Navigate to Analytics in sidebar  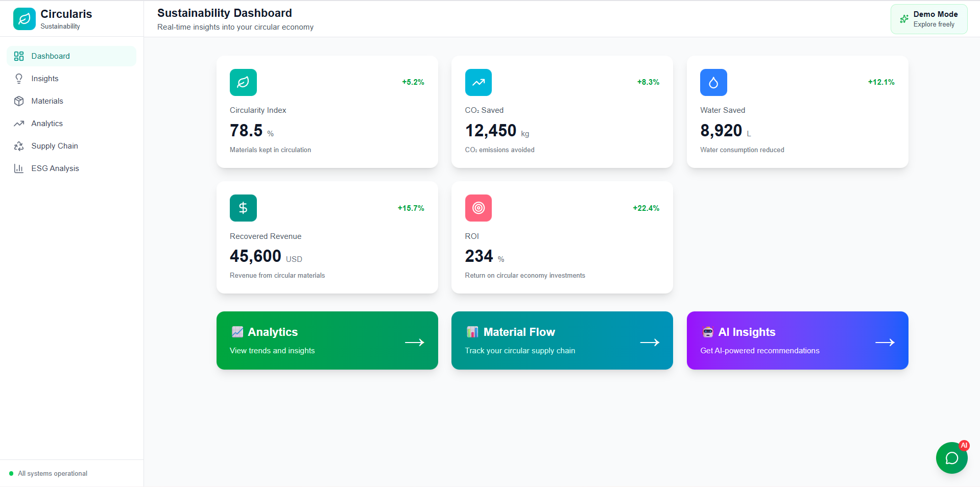(71, 124)
